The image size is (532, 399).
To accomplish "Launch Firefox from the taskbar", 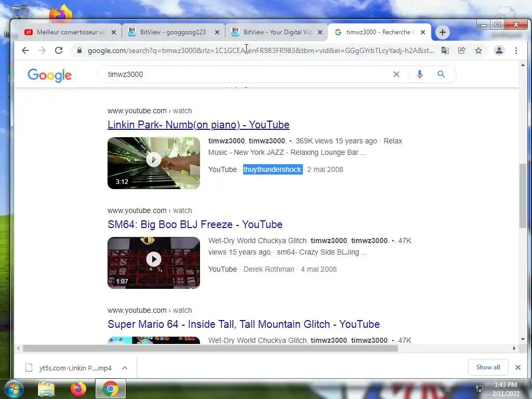I will [x=78, y=389].
